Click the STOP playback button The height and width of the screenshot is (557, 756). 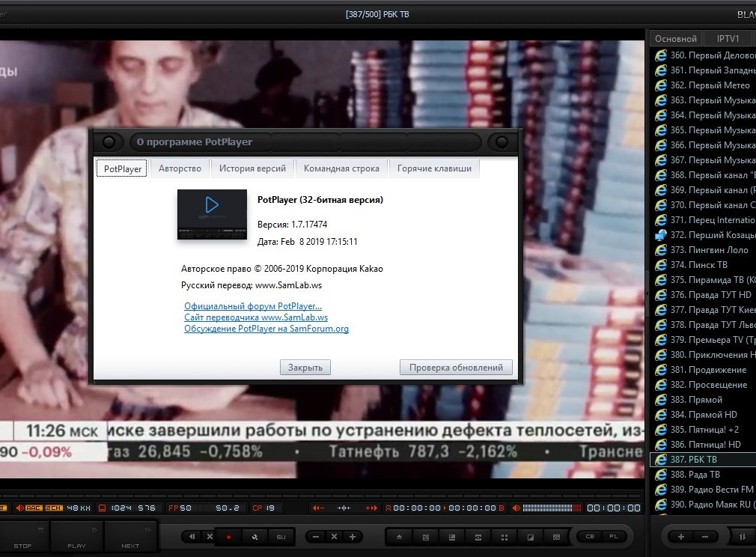22,538
